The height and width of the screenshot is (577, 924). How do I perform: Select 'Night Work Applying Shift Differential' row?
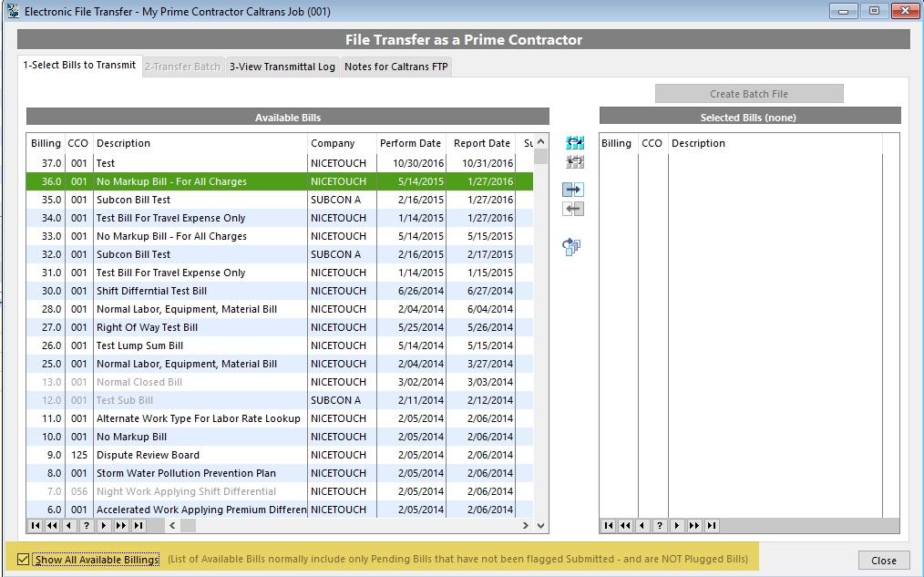[280, 492]
